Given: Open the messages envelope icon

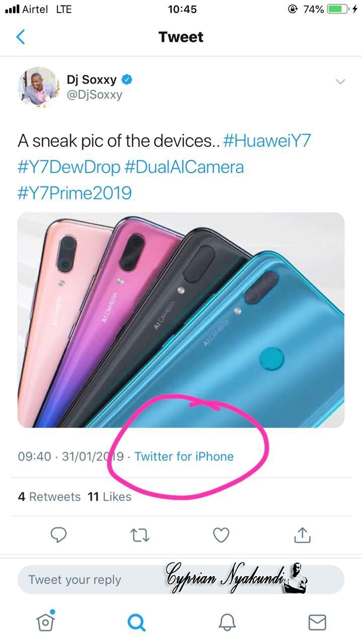Looking at the screenshot, I should coord(317,622).
